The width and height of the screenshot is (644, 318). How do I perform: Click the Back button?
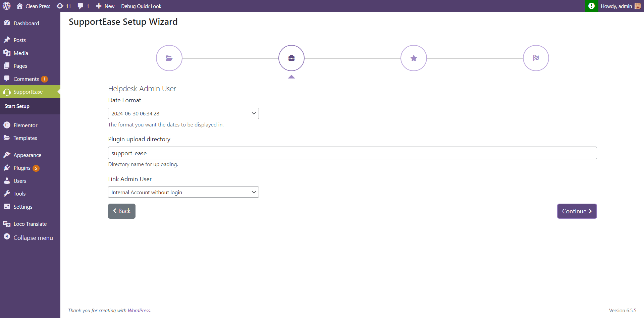[122, 211]
